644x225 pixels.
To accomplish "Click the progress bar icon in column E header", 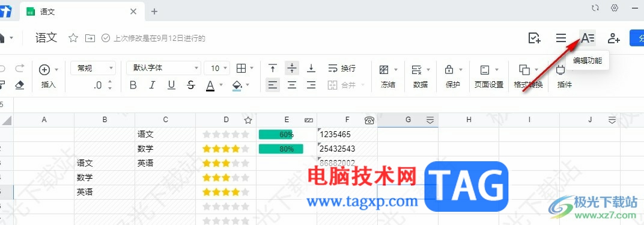I will point(309,120).
